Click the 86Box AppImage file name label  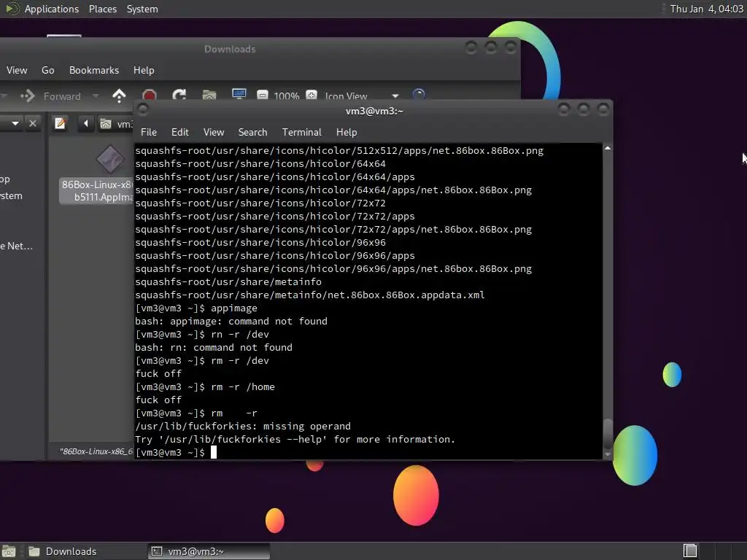pos(98,191)
